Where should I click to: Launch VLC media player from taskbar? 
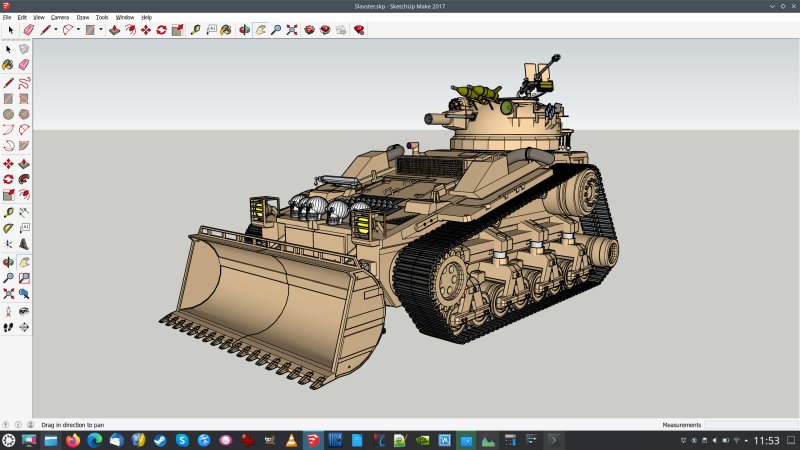coord(291,440)
